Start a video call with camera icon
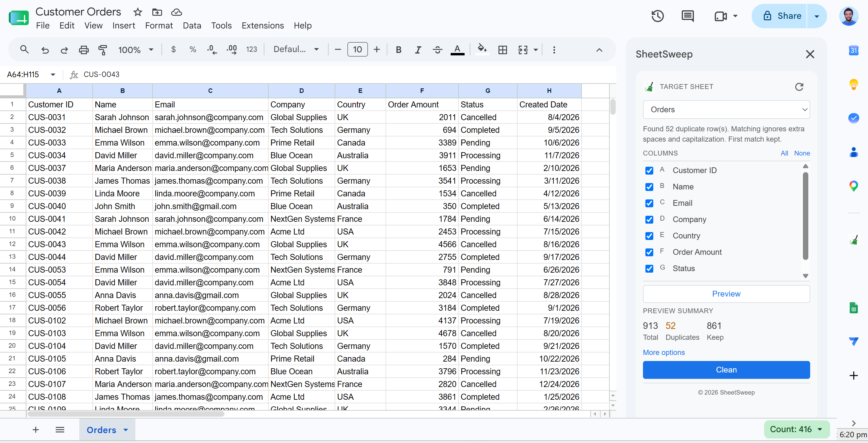 tap(721, 16)
